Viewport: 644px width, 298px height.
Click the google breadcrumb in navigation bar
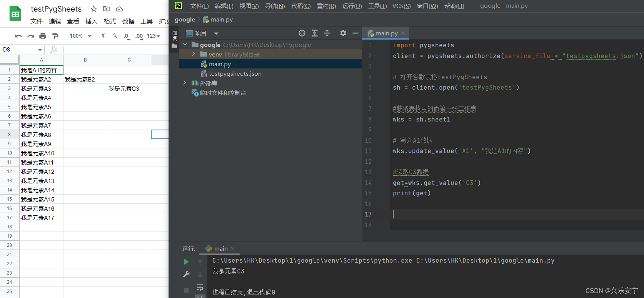pyautogui.click(x=185, y=20)
